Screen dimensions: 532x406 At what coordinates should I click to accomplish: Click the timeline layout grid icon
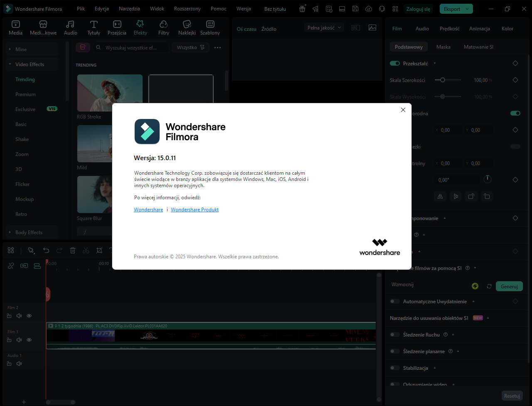click(11, 250)
